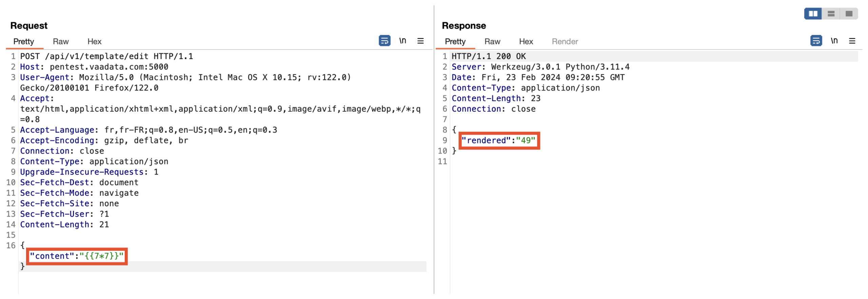Image resolution: width=868 pixels, height=299 pixels.
Task: Select the Pretty tab in Response panel
Action: tap(455, 41)
